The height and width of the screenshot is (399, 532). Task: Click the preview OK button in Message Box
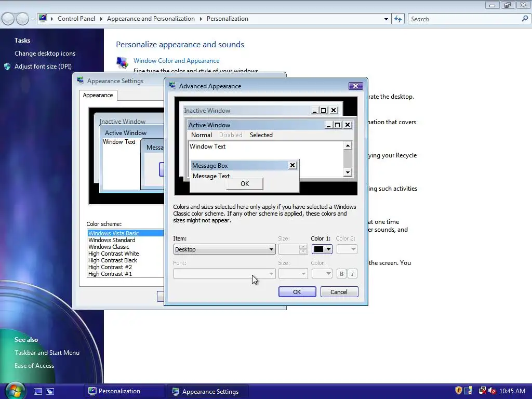click(245, 183)
